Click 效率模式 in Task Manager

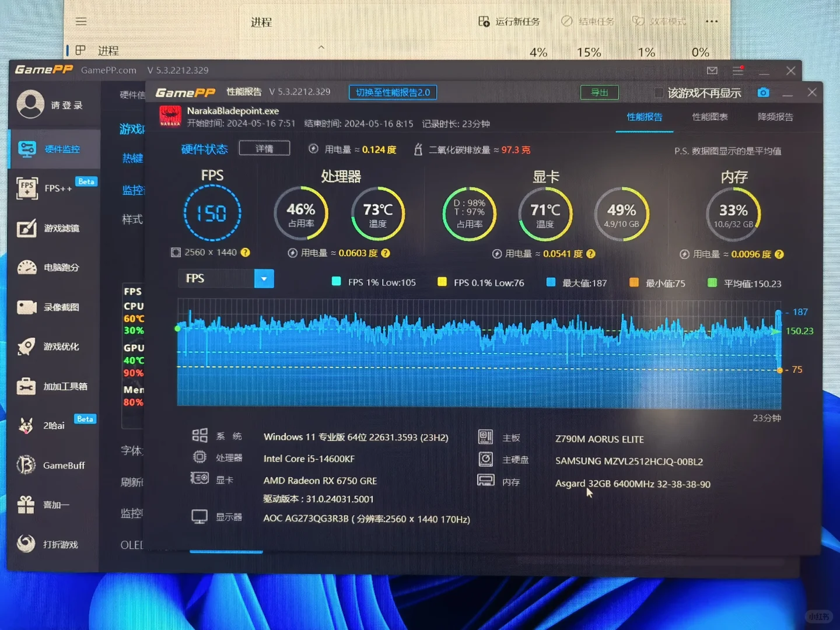(x=660, y=22)
